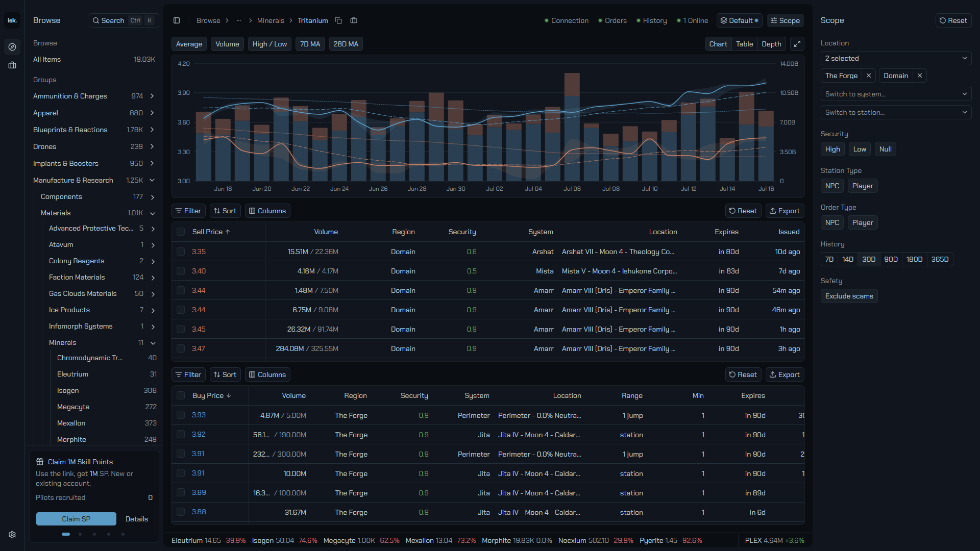Screen dimensions: 980x551
Task: Remove the Domain region chip
Action: coord(920,76)
